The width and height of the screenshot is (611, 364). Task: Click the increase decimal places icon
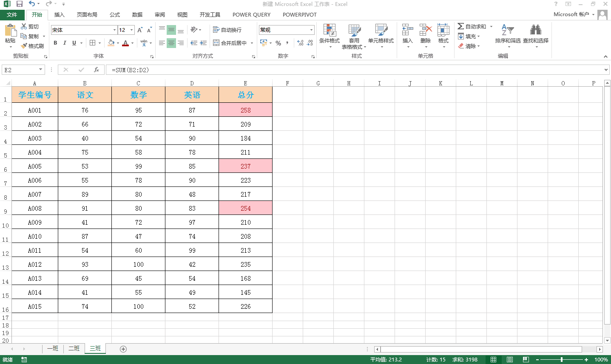pos(301,43)
